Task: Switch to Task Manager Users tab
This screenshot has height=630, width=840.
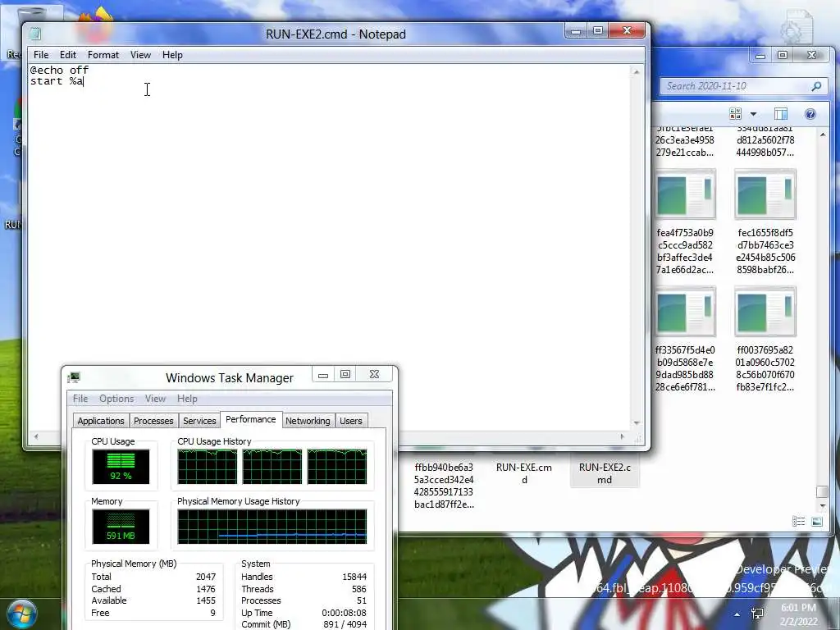Action: point(351,421)
